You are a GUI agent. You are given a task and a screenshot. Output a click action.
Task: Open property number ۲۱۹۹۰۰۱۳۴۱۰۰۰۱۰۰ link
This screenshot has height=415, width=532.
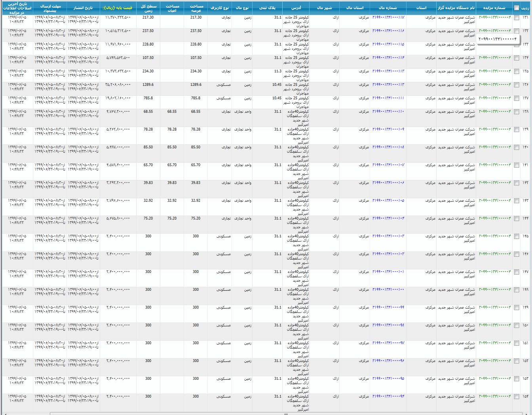click(388, 290)
